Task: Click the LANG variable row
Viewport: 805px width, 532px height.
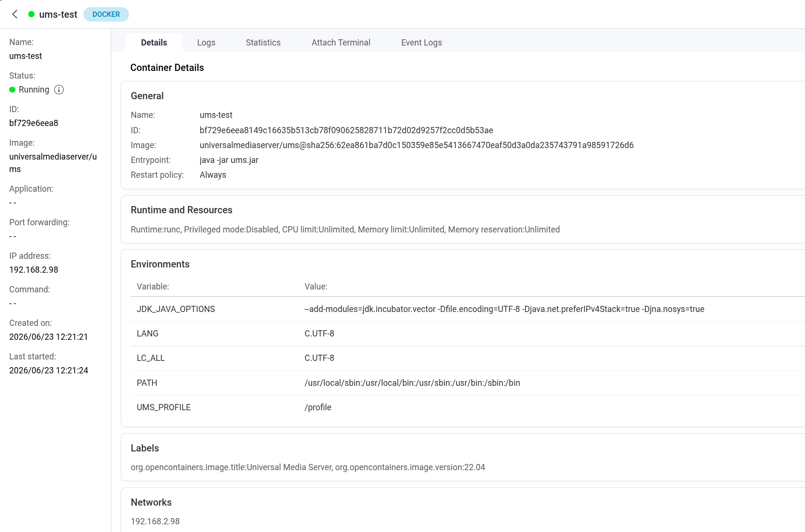Action: 467,334
